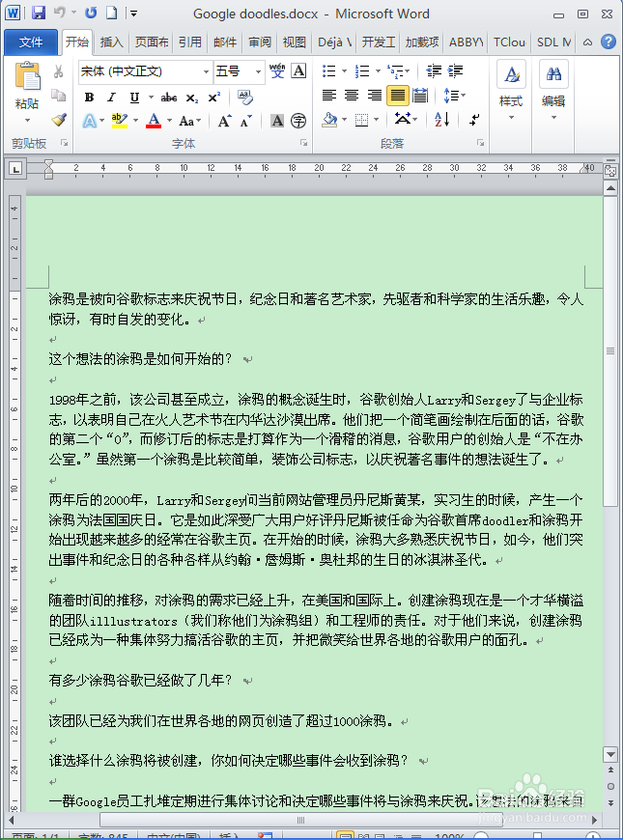623x840 pixels.
Task: Click the tab selector at ruler corner
Action: tap(15, 169)
